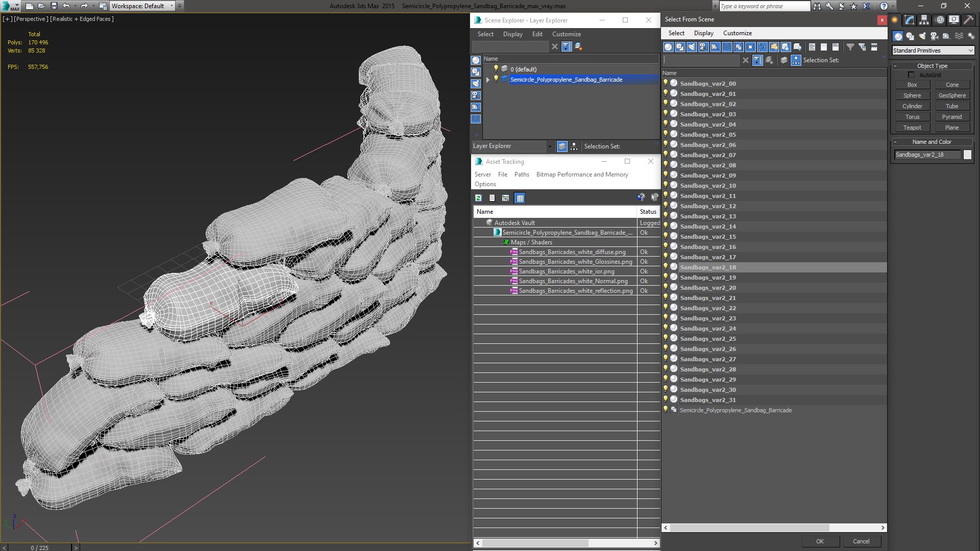Select the Cameras category in the Create panel

tap(935, 36)
